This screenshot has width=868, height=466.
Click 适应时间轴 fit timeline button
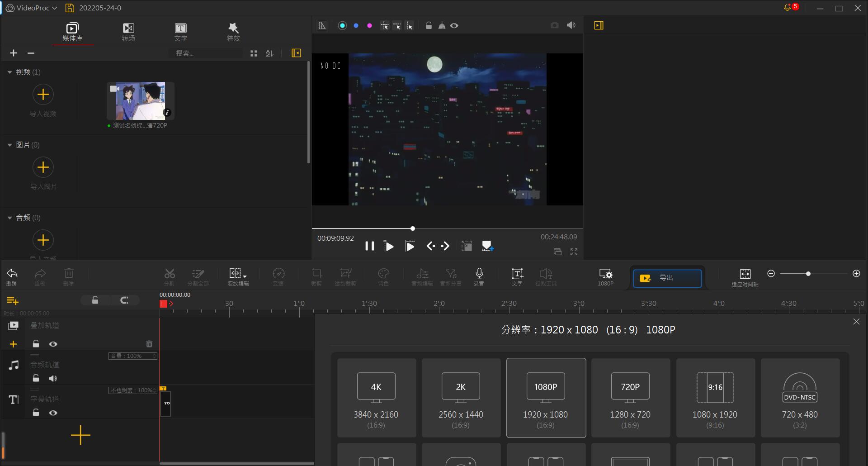pos(745,278)
